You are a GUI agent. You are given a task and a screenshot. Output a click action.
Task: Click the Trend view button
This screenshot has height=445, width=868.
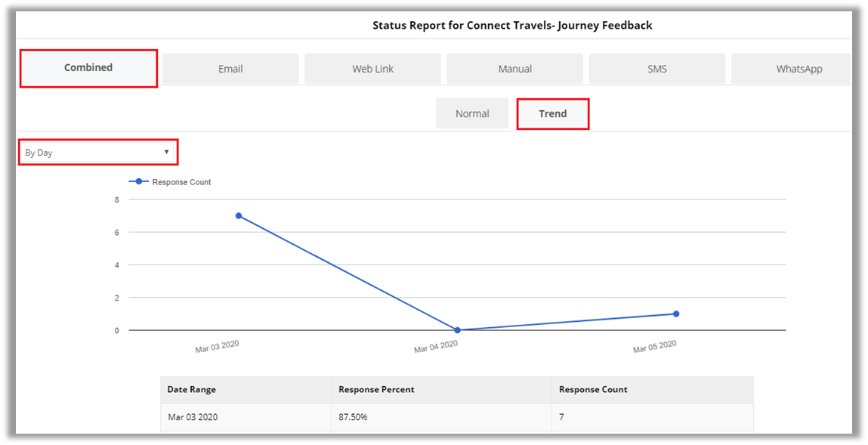[552, 114]
